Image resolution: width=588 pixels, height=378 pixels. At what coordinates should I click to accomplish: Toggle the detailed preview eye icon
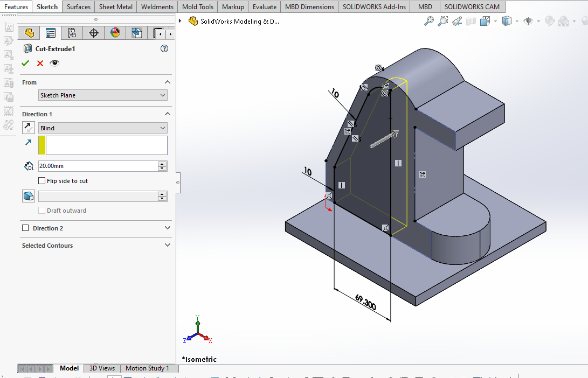tap(54, 63)
